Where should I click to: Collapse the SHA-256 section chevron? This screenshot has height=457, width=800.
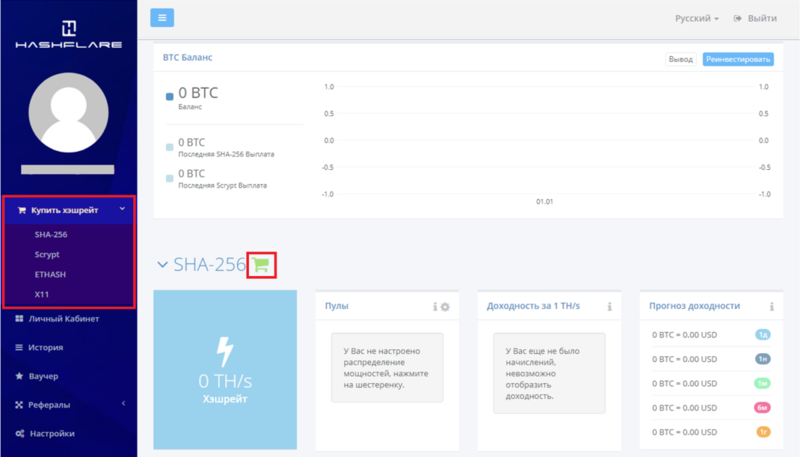click(163, 265)
